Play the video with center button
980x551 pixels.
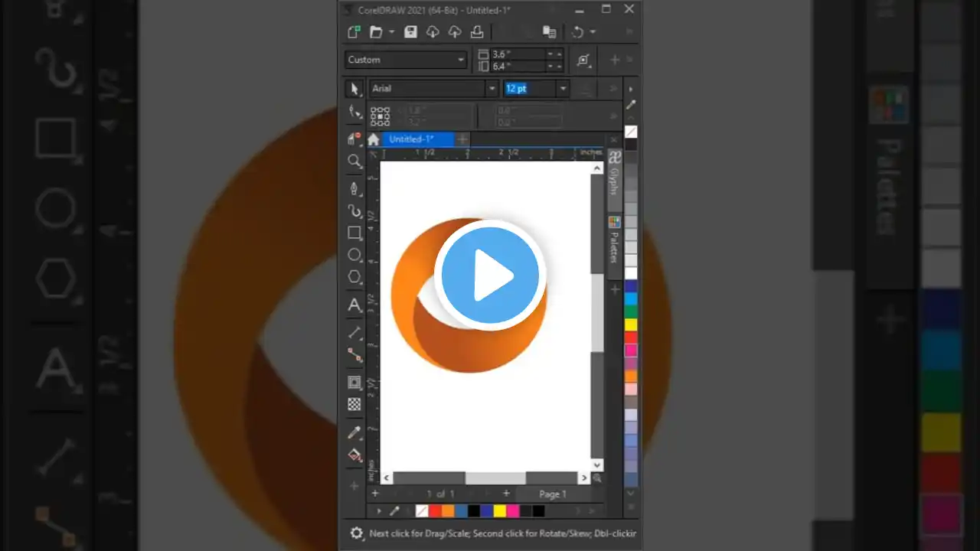point(490,275)
